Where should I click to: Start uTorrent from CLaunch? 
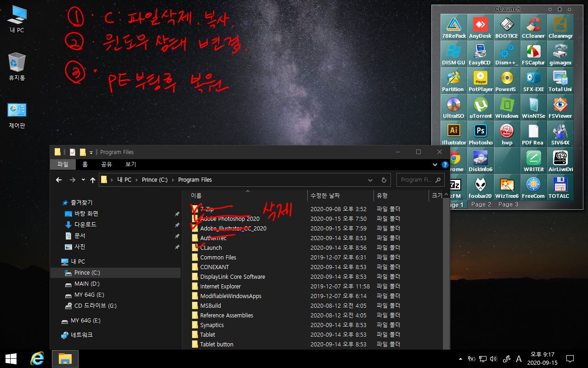[x=481, y=107]
